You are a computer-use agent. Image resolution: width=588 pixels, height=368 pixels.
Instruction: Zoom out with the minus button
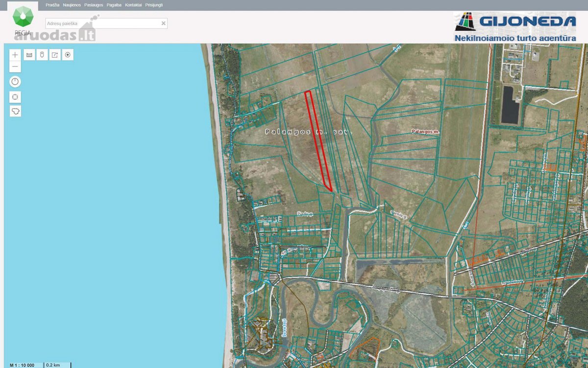pos(15,66)
